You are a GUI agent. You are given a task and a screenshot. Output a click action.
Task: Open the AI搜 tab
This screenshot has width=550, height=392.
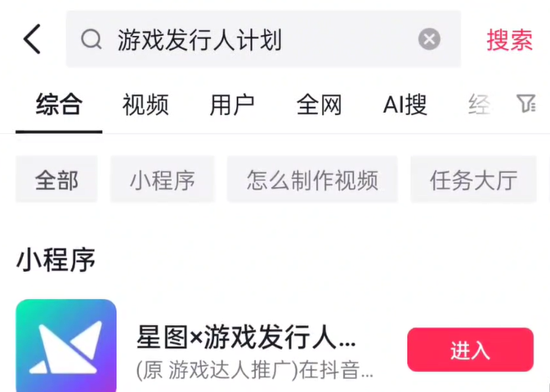405,105
